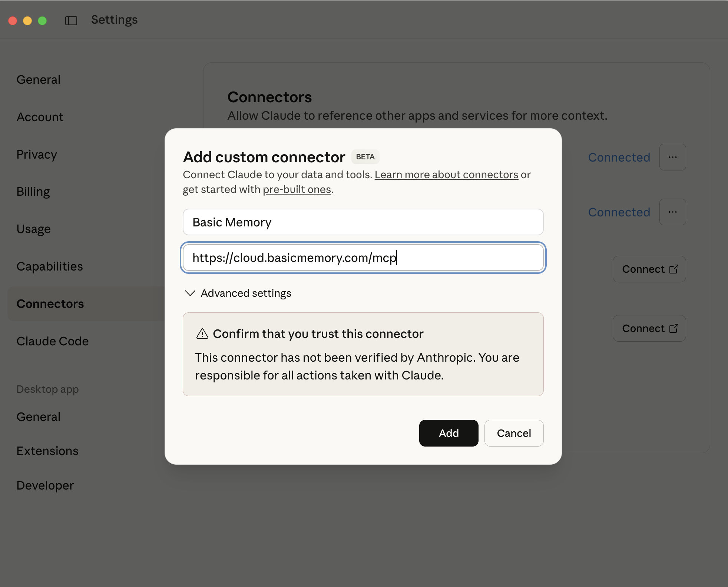Click the upper Connect external-link button
728x587 pixels.
pyautogui.click(x=649, y=269)
